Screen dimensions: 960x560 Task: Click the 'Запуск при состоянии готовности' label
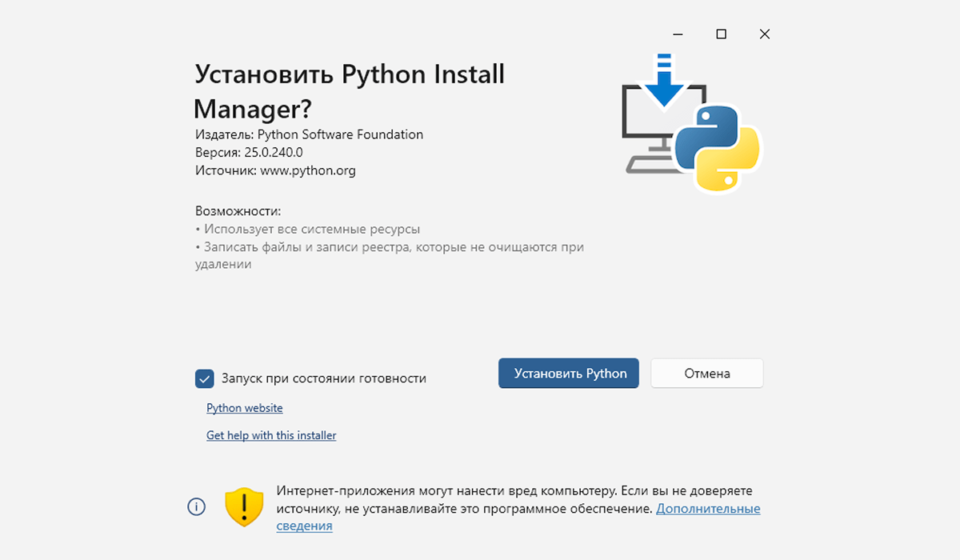(x=323, y=378)
